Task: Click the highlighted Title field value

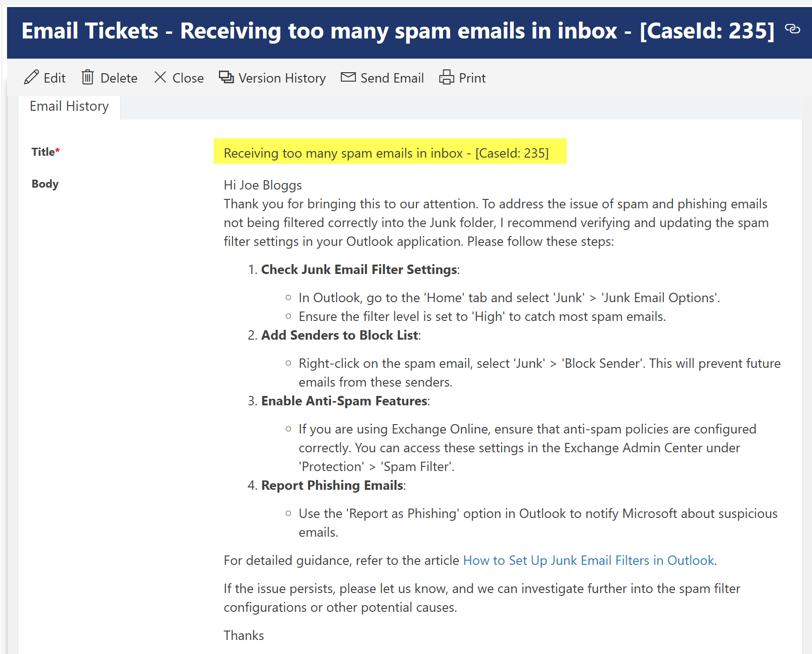Action: tap(386, 153)
